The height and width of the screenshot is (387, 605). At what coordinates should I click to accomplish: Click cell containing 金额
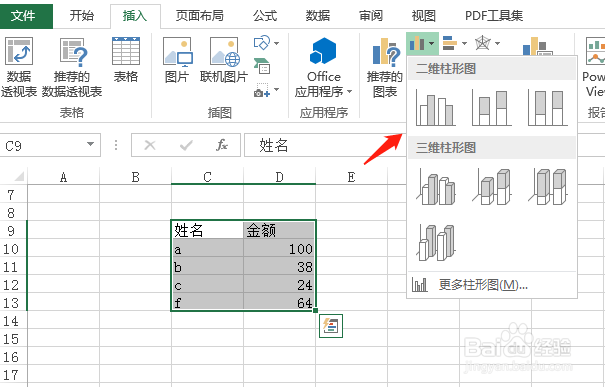279,230
